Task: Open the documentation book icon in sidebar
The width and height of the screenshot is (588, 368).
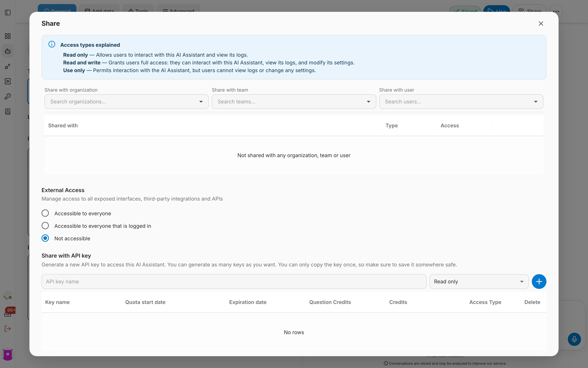Action: click(x=8, y=112)
